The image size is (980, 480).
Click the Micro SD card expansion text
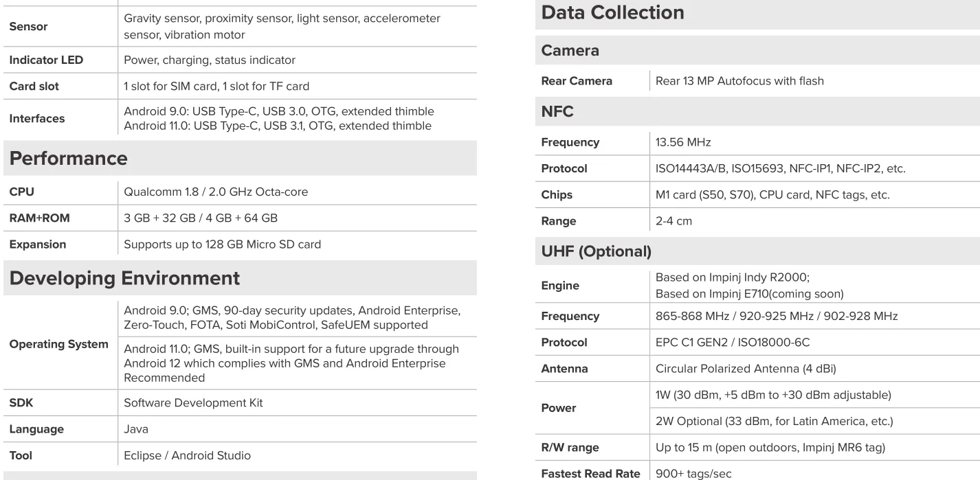pyautogui.click(x=222, y=244)
